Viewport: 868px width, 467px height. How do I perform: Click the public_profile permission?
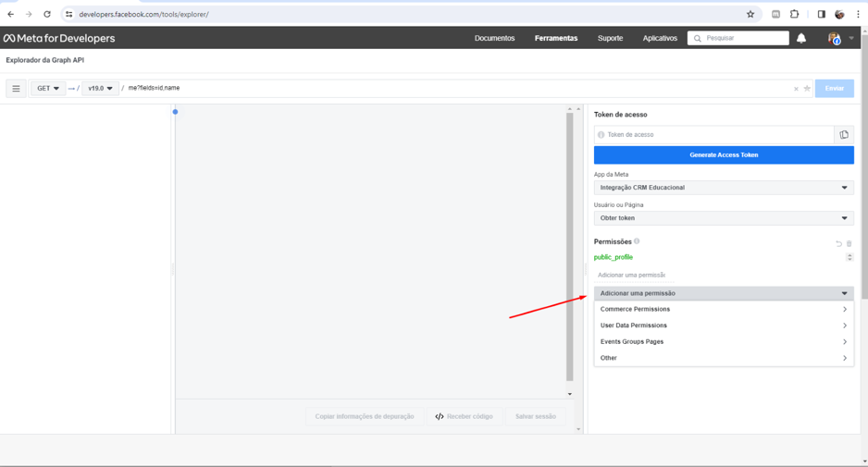click(x=614, y=257)
